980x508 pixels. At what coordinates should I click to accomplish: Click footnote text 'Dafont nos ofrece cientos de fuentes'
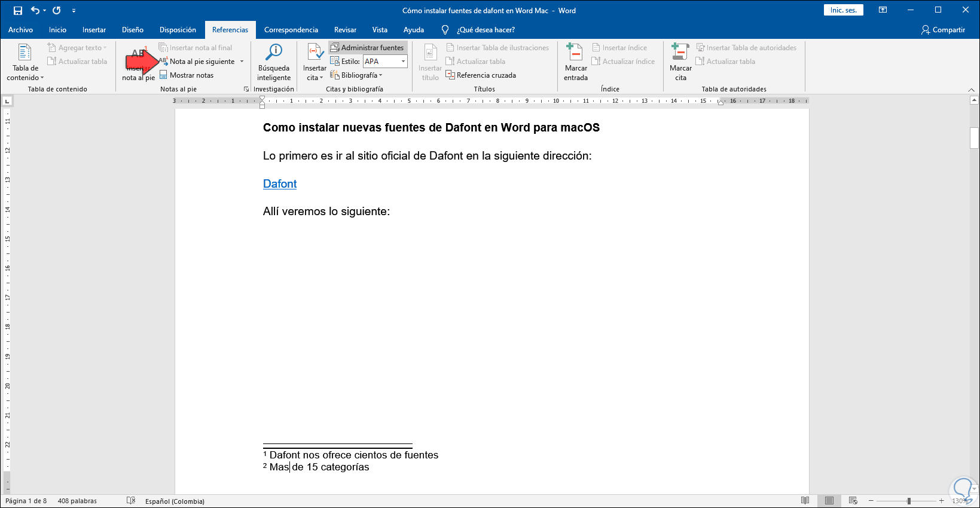pos(354,455)
